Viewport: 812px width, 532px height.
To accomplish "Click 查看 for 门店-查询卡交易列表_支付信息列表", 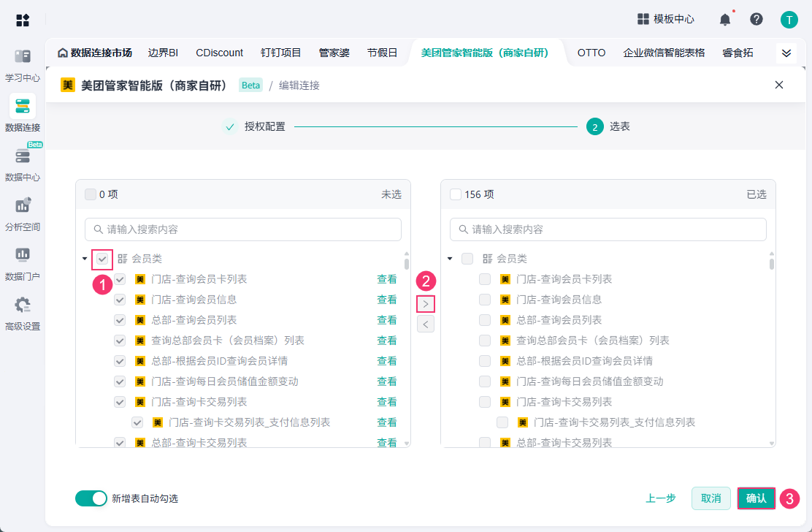I will coord(387,422).
